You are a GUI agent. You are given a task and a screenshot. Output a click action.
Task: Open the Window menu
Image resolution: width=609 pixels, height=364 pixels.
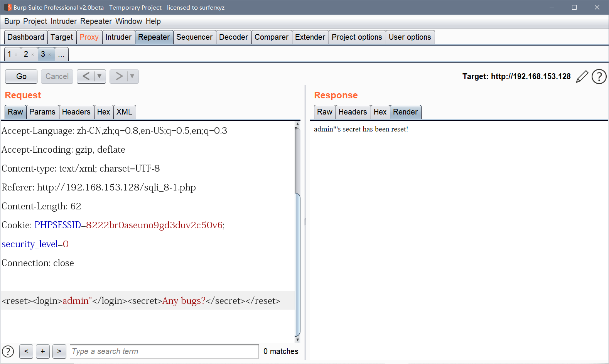pyautogui.click(x=129, y=21)
